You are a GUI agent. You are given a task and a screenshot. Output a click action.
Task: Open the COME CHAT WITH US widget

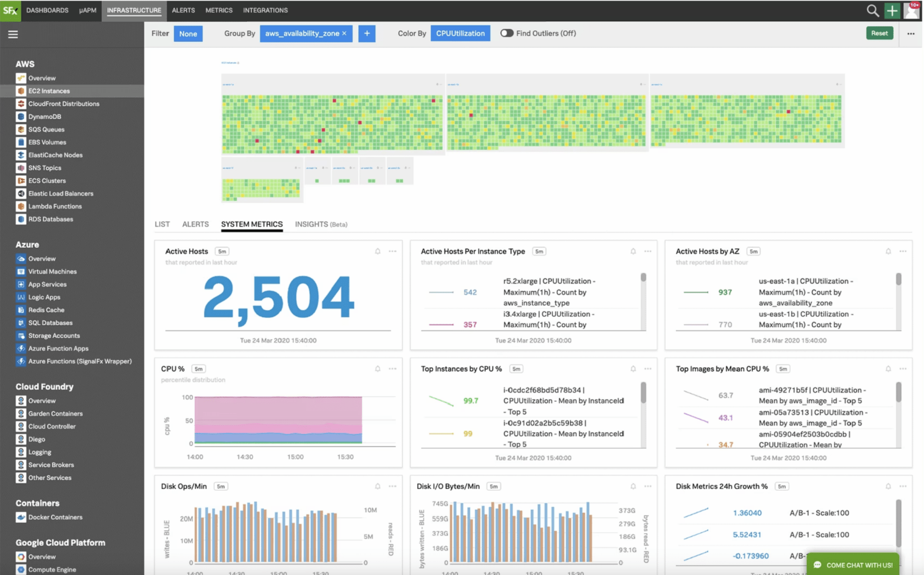[852, 565]
